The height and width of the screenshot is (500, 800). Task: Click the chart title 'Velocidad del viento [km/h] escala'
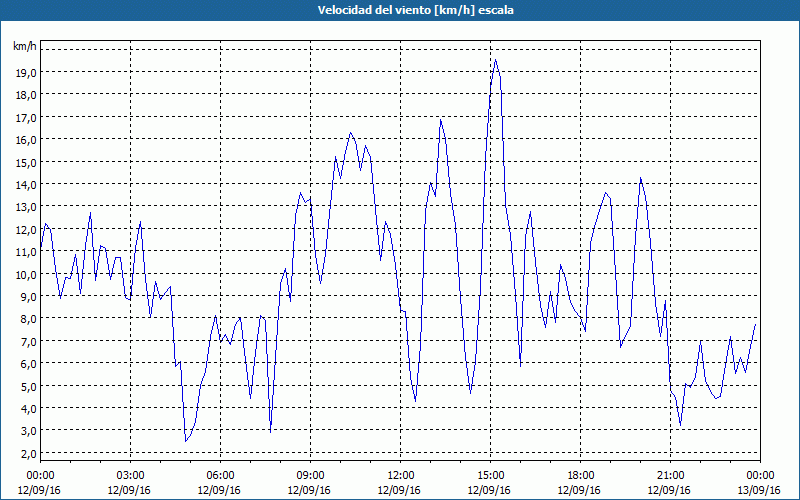(415, 10)
